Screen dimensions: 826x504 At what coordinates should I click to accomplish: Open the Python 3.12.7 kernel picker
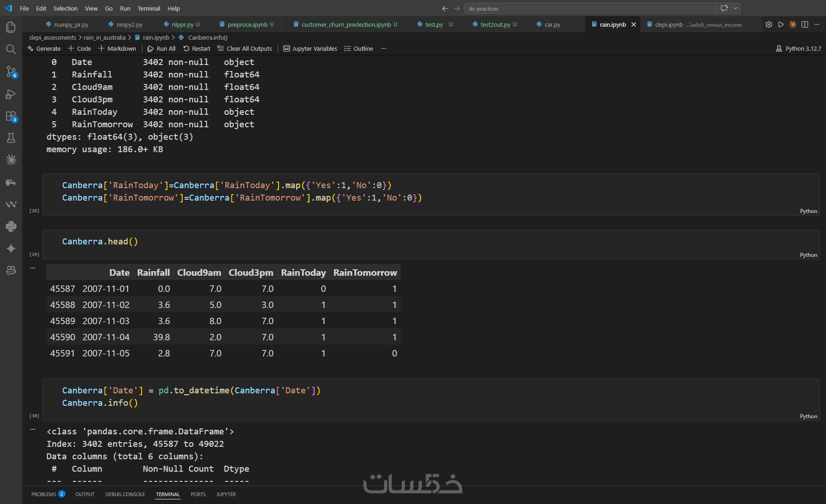click(x=799, y=48)
